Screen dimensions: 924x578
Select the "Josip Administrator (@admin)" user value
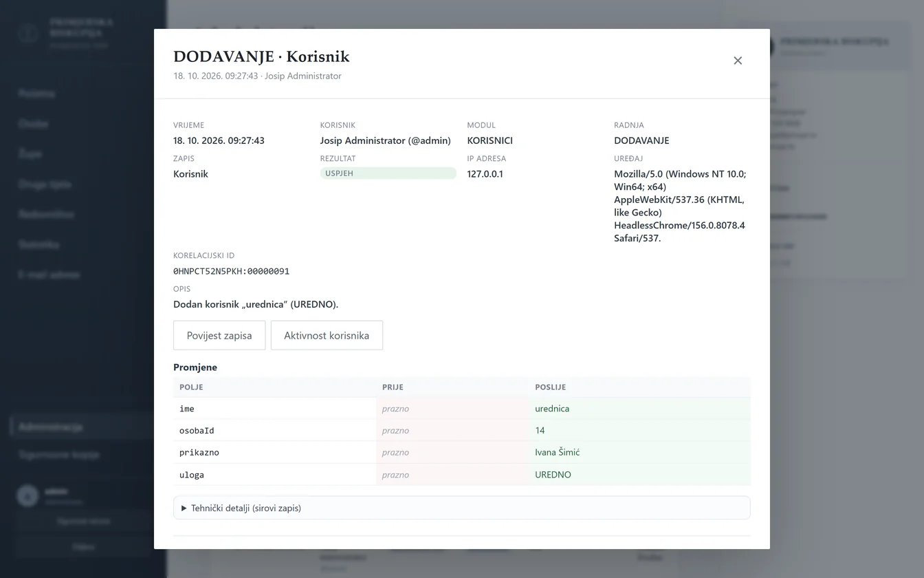[385, 140]
